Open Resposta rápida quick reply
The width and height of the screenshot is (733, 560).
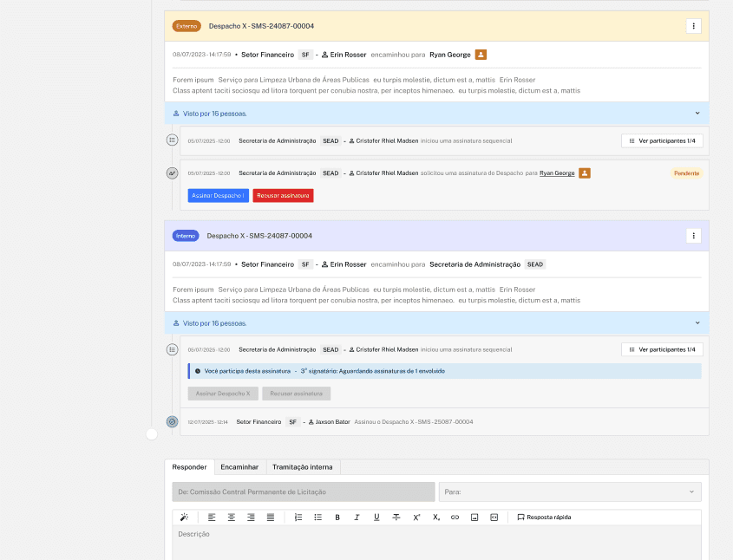point(544,517)
